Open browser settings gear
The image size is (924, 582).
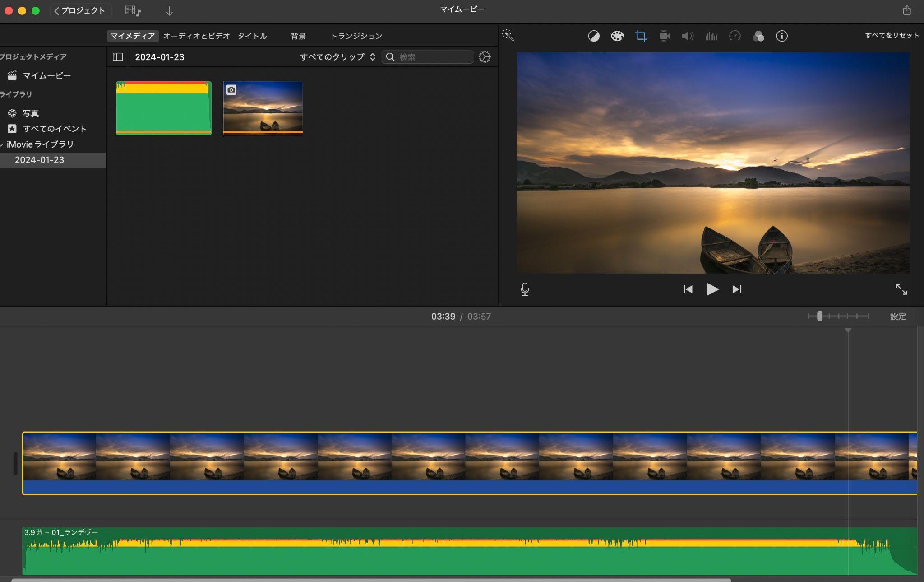[485, 57]
